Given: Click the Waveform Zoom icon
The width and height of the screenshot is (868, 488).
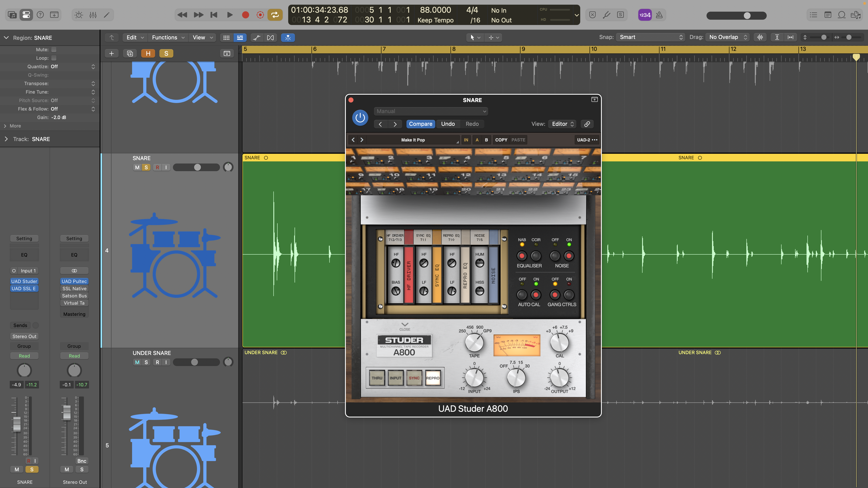Looking at the screenshot, I should 760,37.
